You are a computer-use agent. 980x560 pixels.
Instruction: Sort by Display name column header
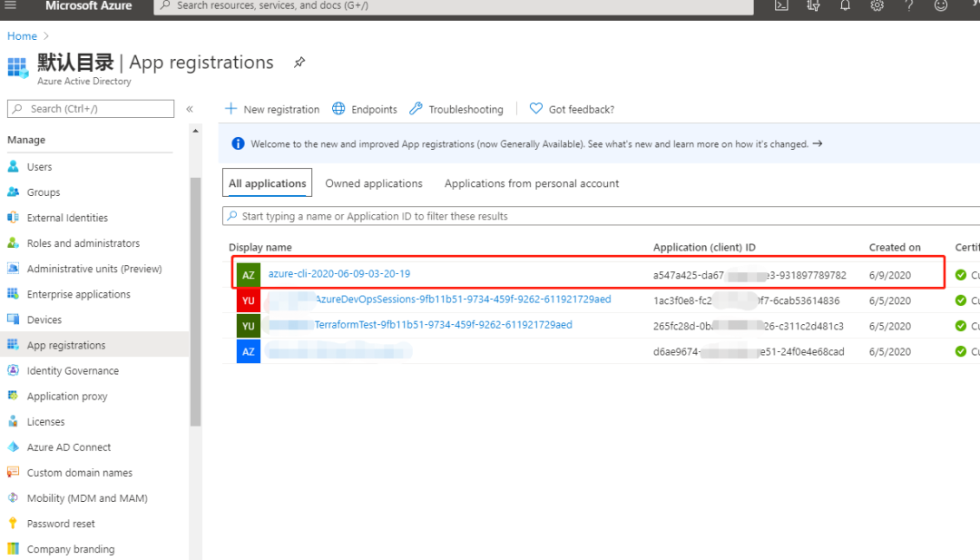point(260,248)
